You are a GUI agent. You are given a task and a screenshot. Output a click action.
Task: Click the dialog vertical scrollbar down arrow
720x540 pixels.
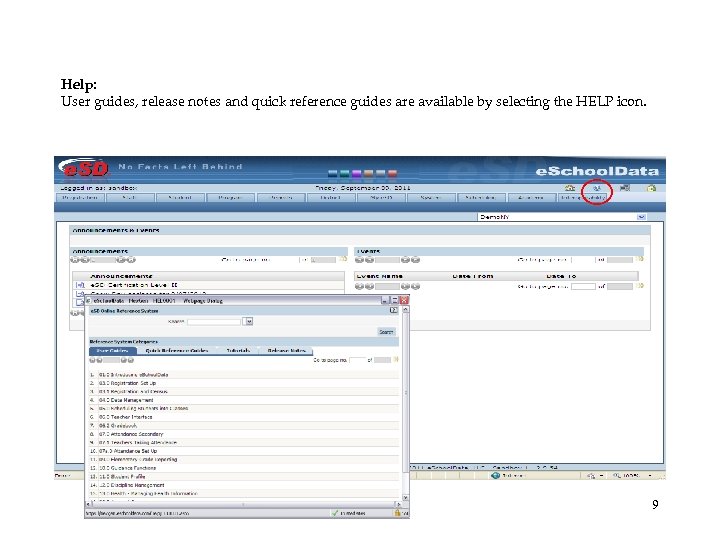click(x=405, y=497)
